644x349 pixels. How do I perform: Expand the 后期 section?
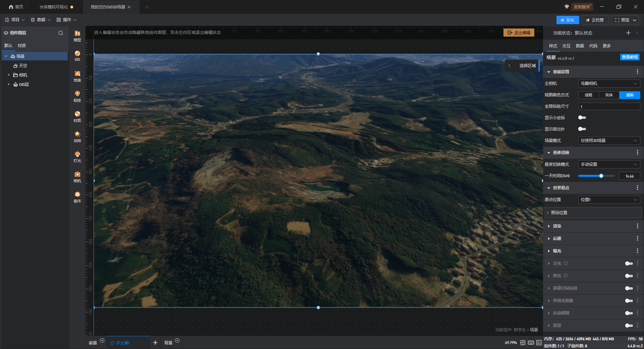click(x=549, y=239)
